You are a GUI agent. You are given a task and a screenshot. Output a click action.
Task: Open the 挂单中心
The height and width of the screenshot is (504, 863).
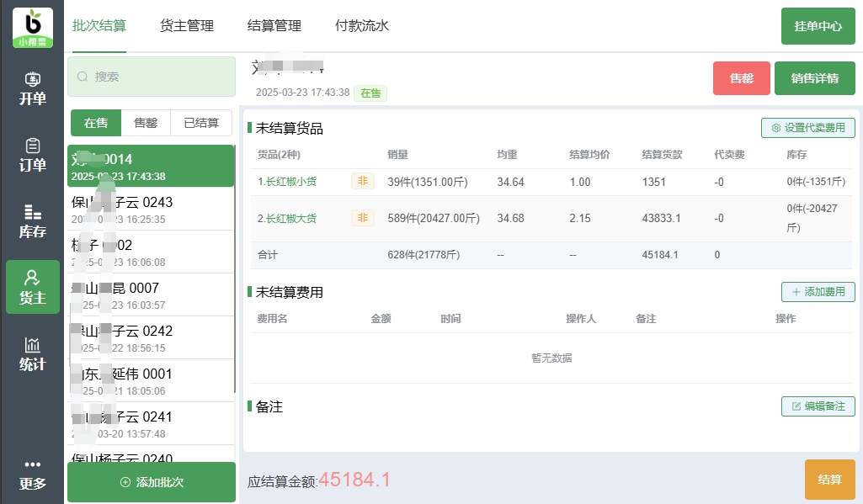click(x=817, y=26)
